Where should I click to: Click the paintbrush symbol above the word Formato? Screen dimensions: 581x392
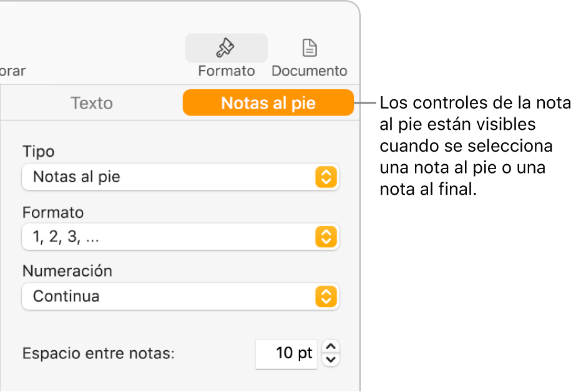225,48
